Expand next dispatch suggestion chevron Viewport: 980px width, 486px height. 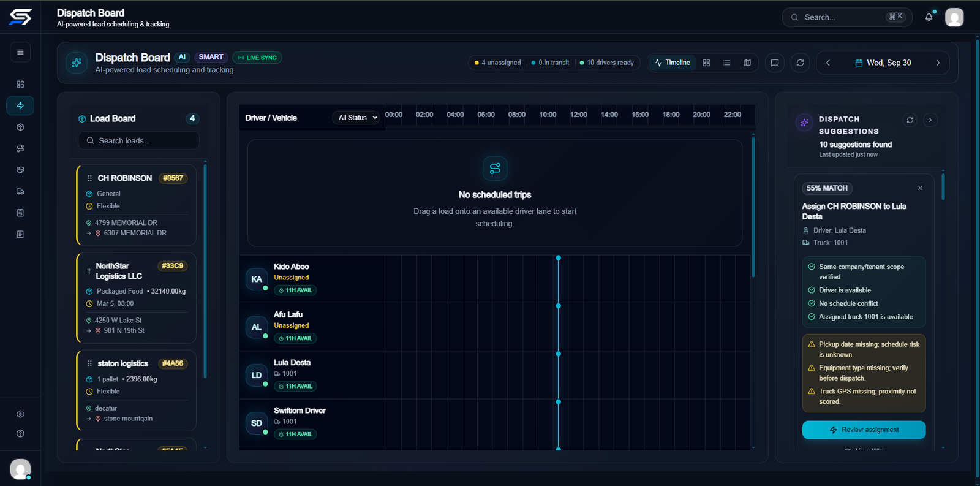pyautogui.click(x=930, y=120)
